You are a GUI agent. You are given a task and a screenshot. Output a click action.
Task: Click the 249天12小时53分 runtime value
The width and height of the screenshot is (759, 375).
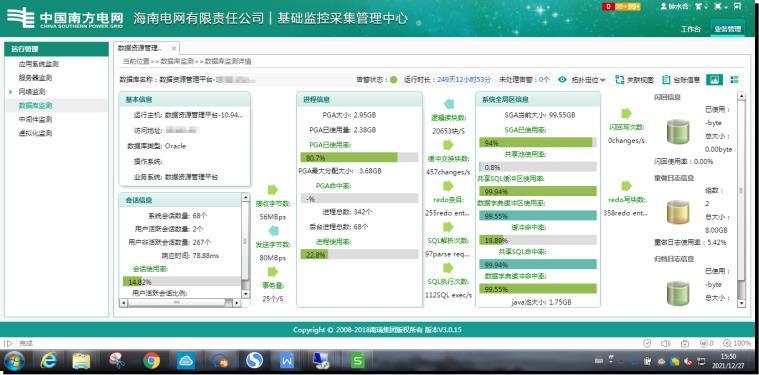[464, 80]
